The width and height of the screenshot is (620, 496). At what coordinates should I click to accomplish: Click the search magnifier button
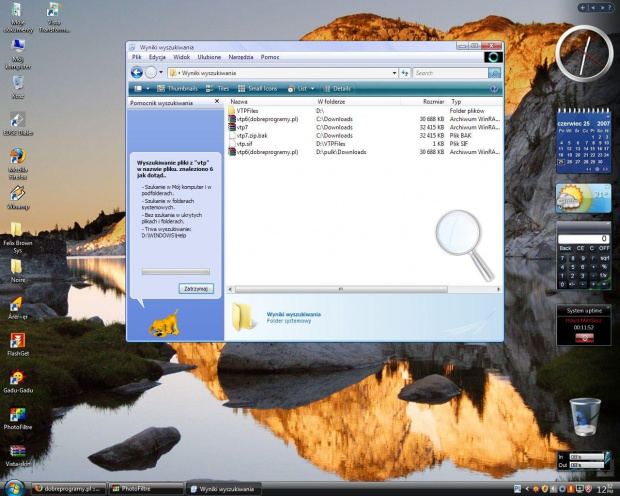click(494, 73)
